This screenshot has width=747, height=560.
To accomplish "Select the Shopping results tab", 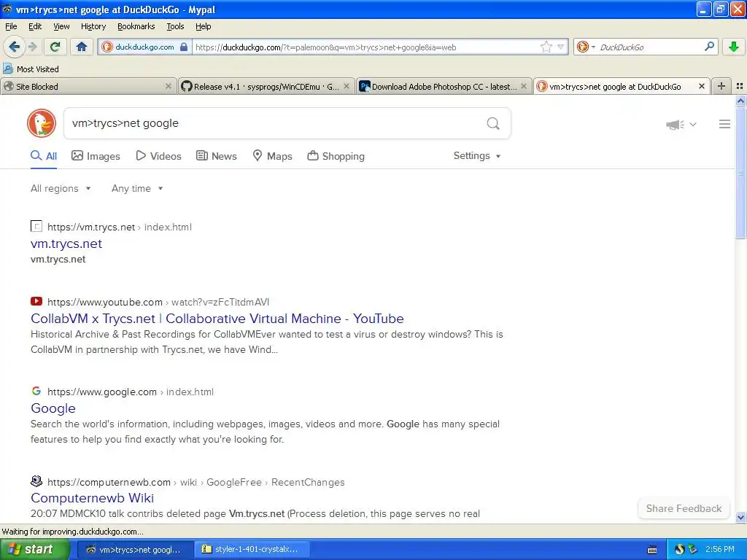I will coord(336,156).
